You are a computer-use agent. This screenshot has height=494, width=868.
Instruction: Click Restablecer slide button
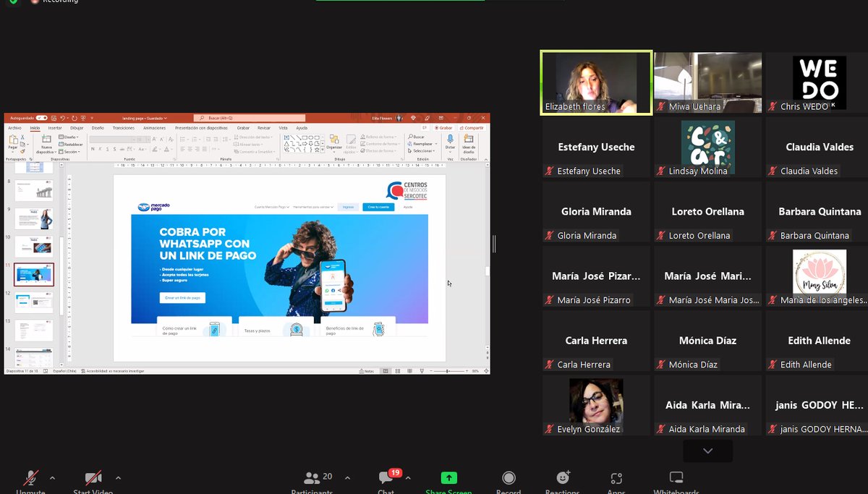[71, 144]
